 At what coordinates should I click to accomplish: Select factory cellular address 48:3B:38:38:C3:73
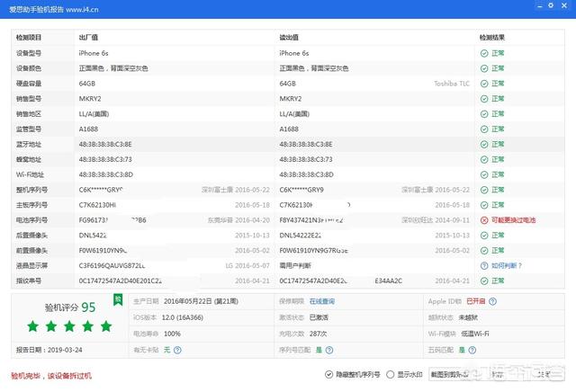coord(105,160)
